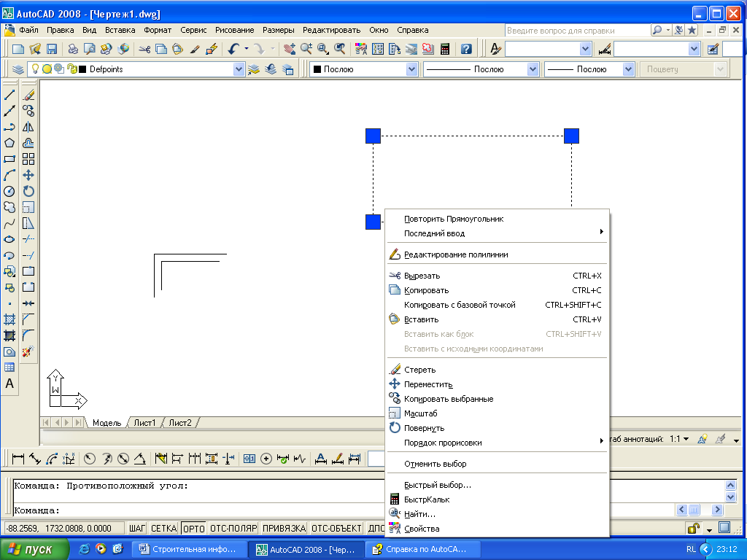Select the Circle drawing tool

9,192
